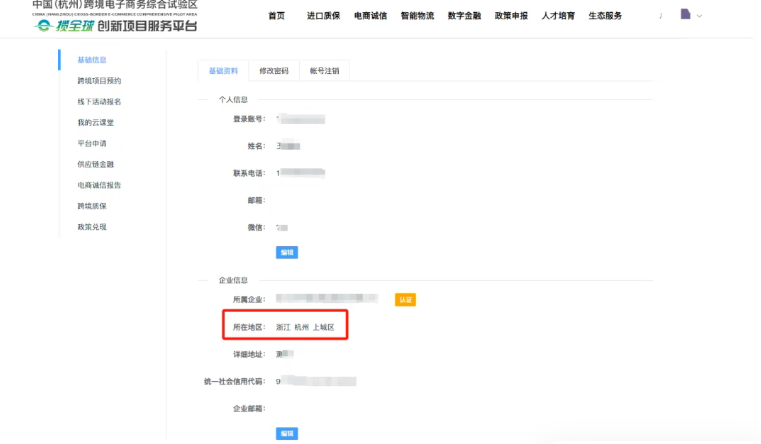
Task: Click the 所在地区 label
Action: point(249,327)
